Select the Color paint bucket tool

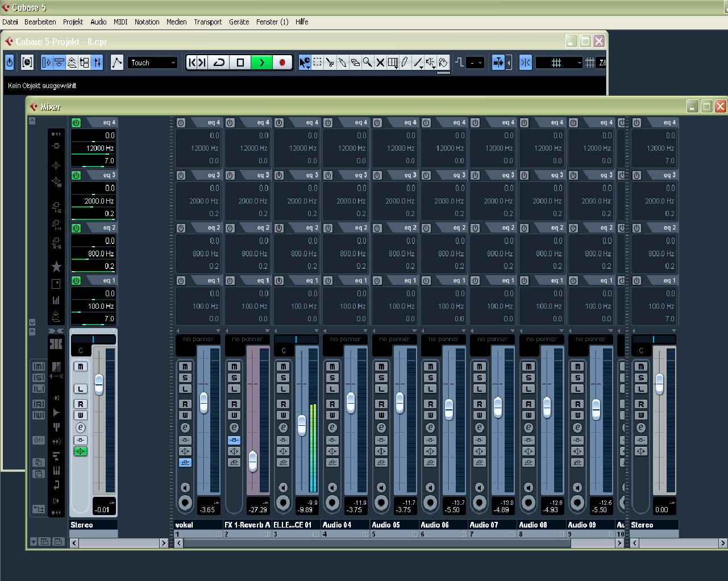coord(443,63)
